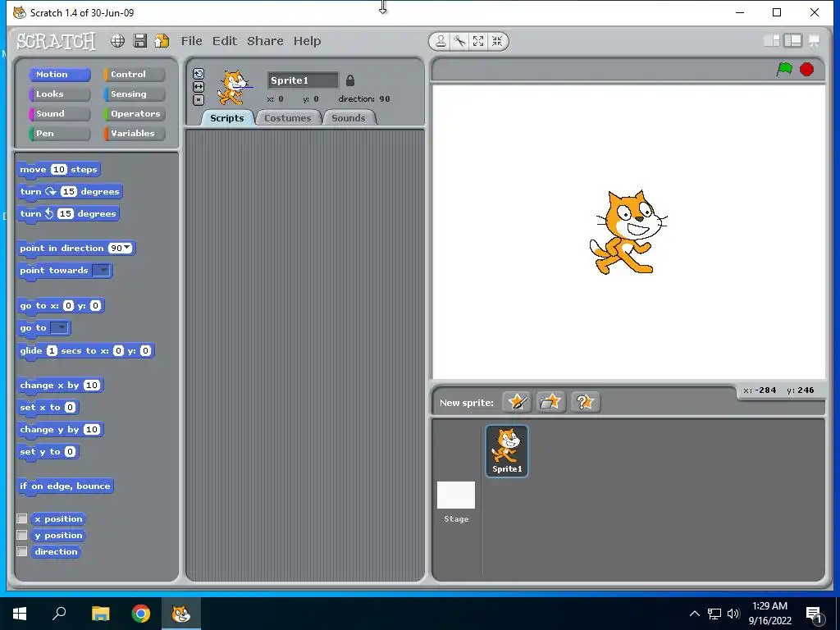Select the Sprite1 thumbnail in sprite list
This screenshot has height=630, width=840.
coord(507,450)
